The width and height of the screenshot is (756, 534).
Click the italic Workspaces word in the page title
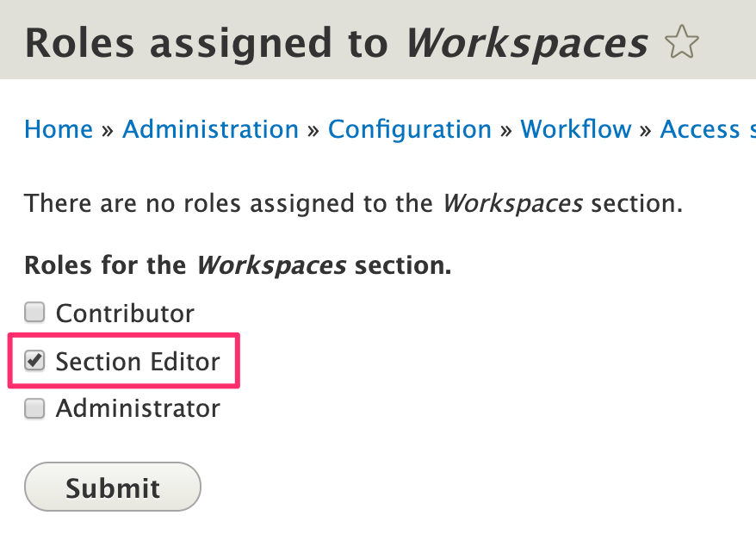click(526, 42)
